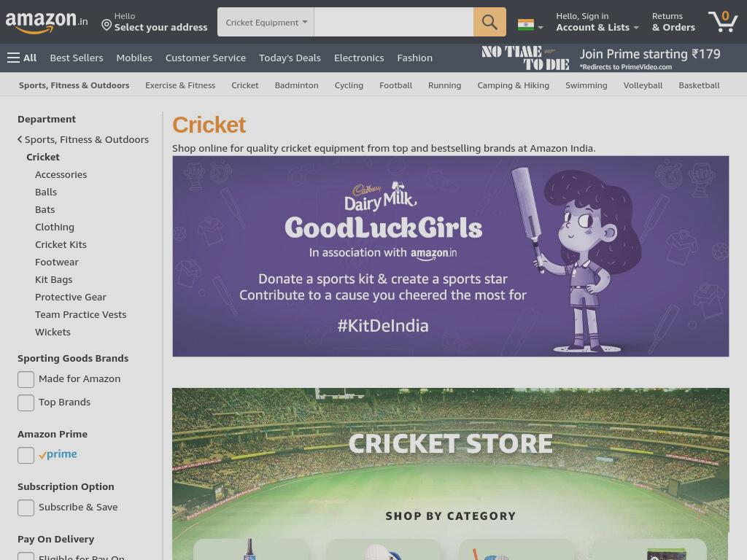Select the Clothing category

pyautogui.click(x=54, y=227)
